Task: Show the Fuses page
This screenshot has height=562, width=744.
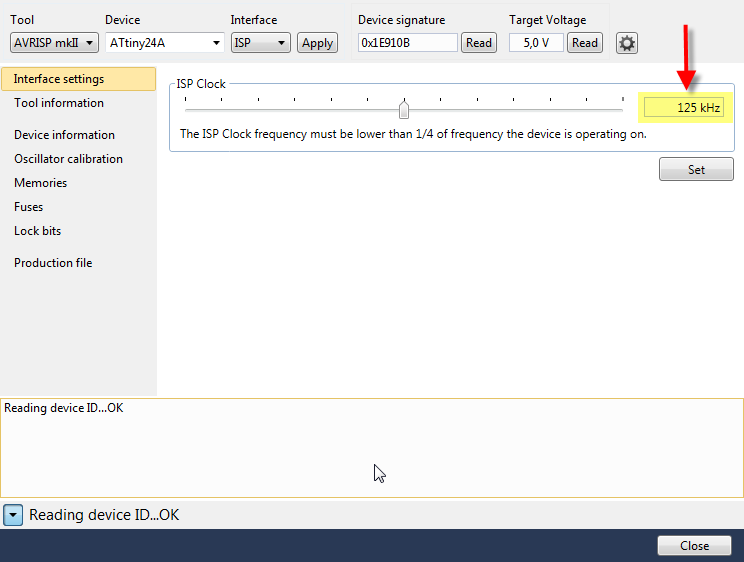Action: (29, 207)
